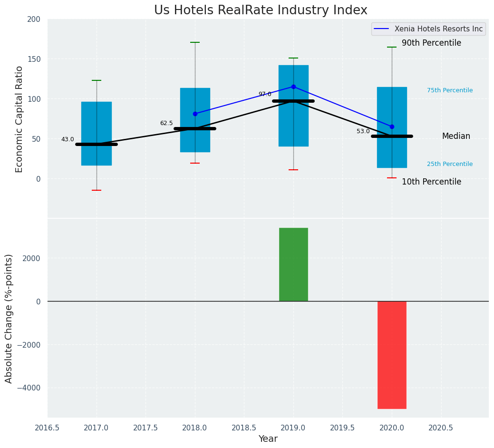This screenshot has width=494, height=448.
Task: Click the Median annotation label
Action: tap(455, 136)
